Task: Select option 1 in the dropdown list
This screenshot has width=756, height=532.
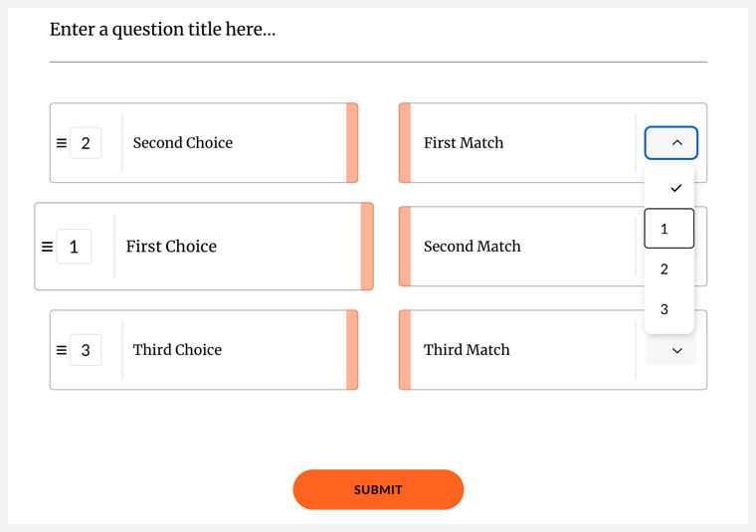Action: [669, 230]
